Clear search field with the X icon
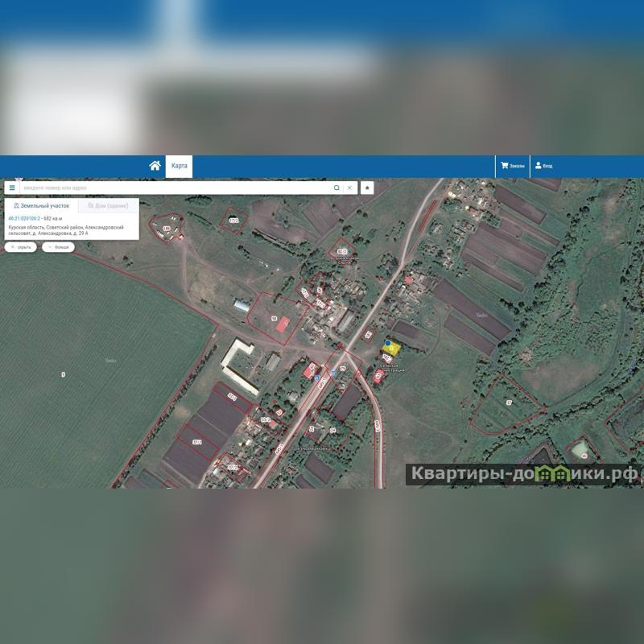Screen dimensions: 644x644 349,188
